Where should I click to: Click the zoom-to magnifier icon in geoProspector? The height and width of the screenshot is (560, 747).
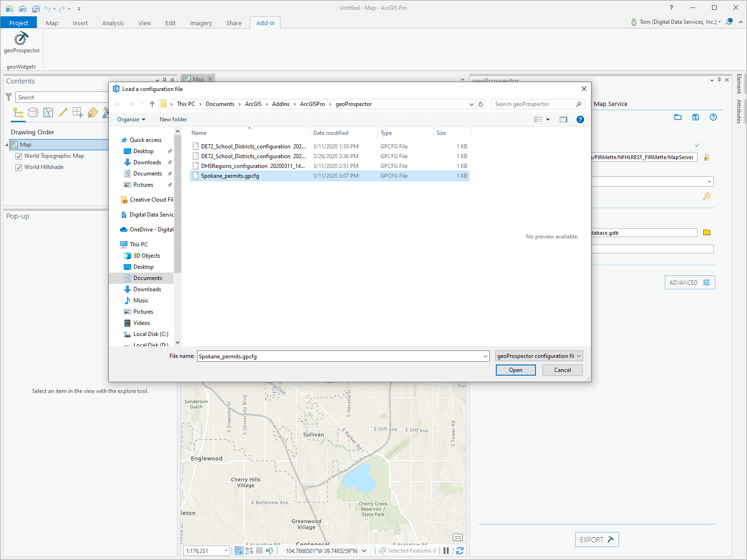point(707,196)
